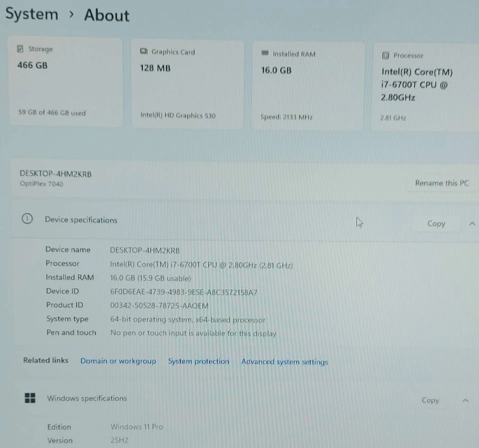Click the Installed RAM label in specifications list
The width and height of the screenshot is (479, 448).
click(x=70, y=277)
